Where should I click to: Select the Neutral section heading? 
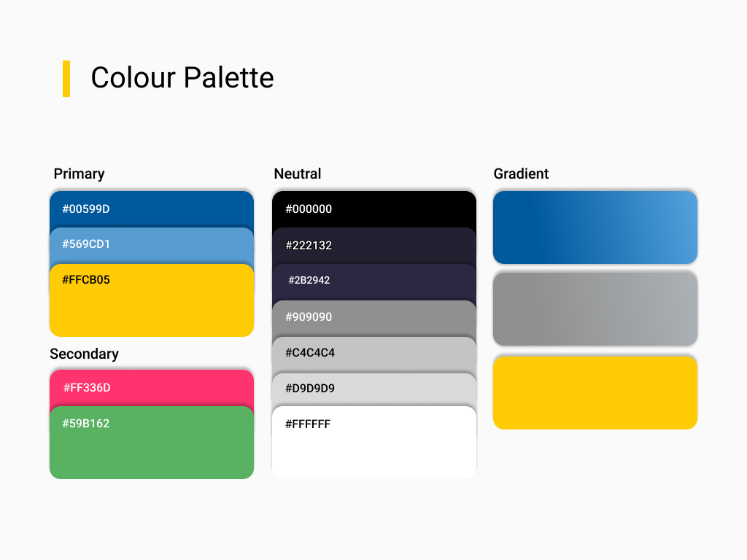coord(298,174)
